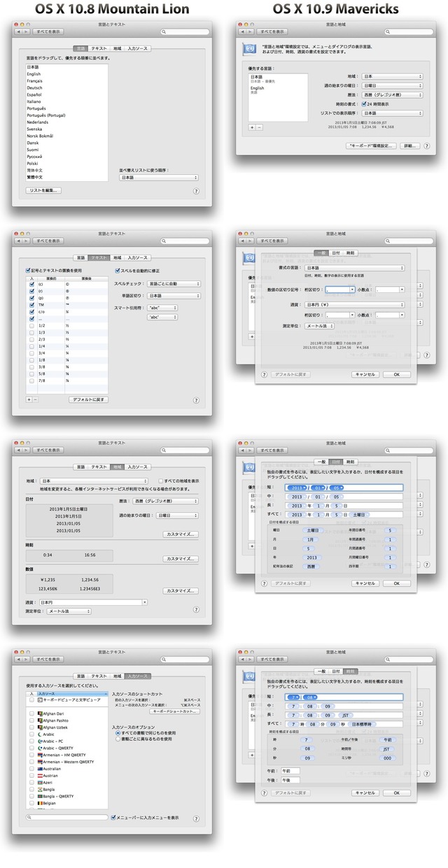Click toolbar search field in Mountain Lion 言語 window
Screen dimensions: 448x868
(183, 31)
